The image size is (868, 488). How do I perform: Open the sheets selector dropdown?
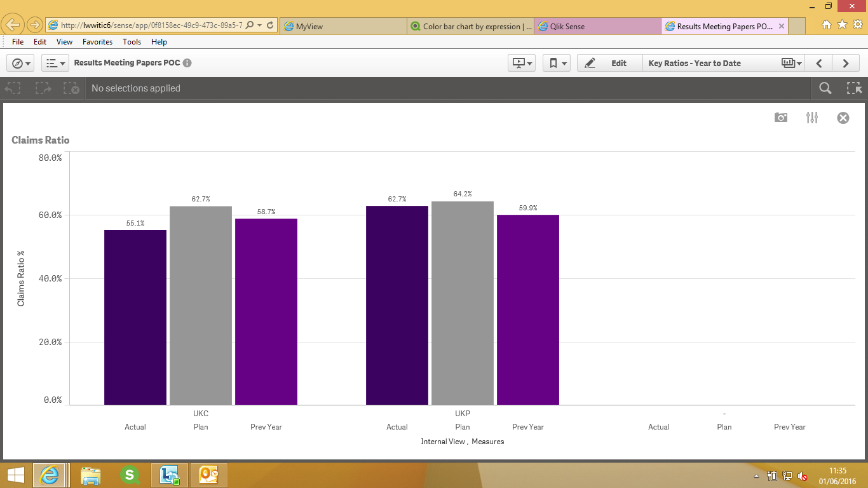[x=792, y=63]
